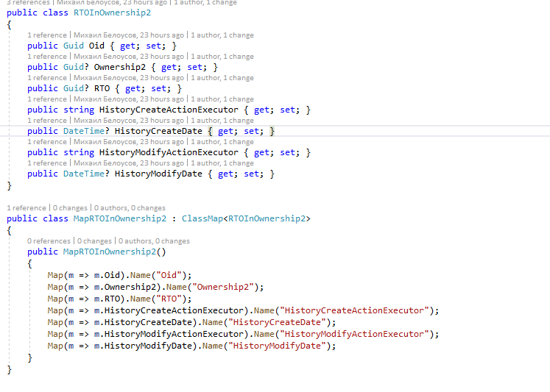Viewport: 550px width, 392px height.
Task: Select m.Oid member in Map lambda
Action: click(107, 275)
